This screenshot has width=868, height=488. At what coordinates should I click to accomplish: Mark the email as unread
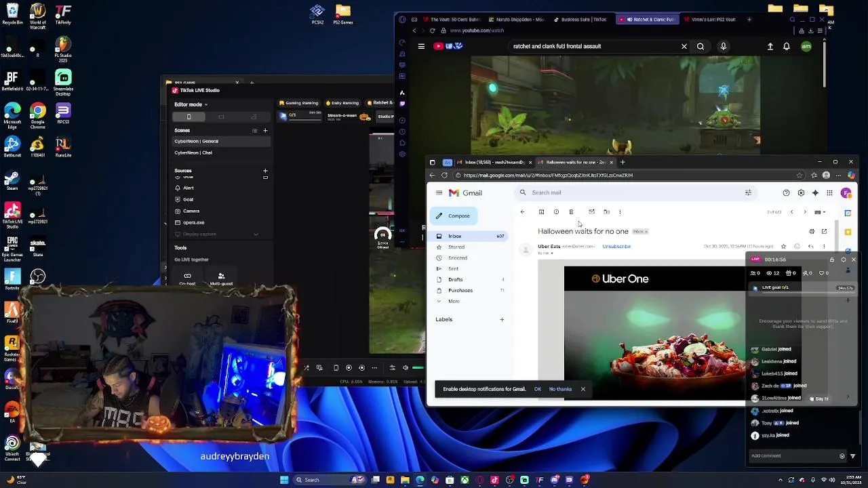tap(591, 212)
